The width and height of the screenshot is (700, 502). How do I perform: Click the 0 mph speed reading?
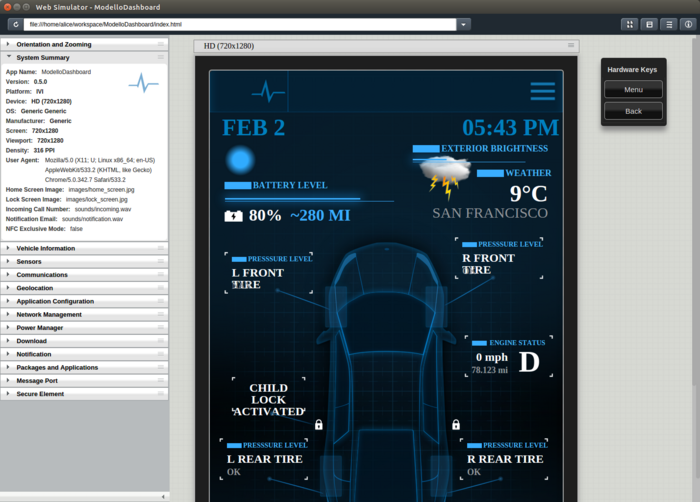(x=492, y=357)
